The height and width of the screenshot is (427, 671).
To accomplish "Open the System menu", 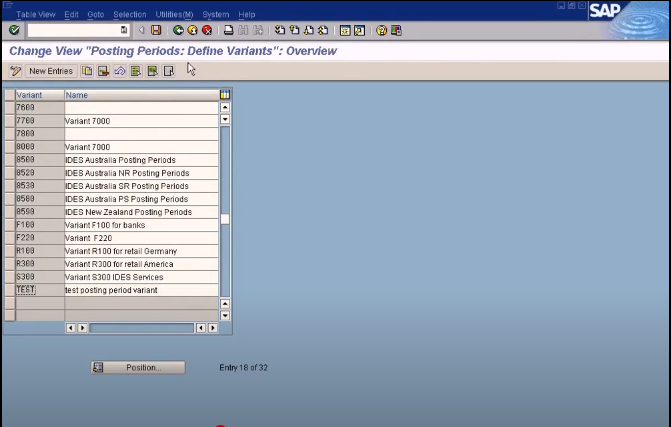I will pyautogui.click(x=216, y=14).
